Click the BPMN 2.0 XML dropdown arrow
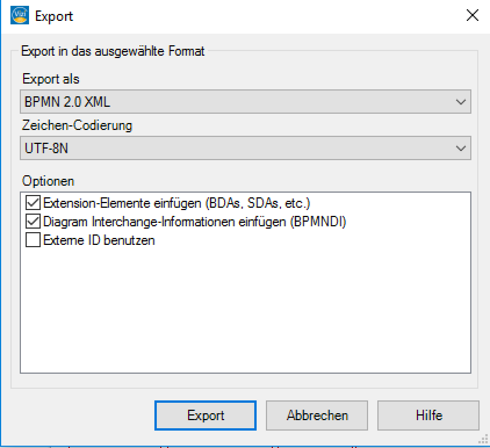 pos(460,102)
